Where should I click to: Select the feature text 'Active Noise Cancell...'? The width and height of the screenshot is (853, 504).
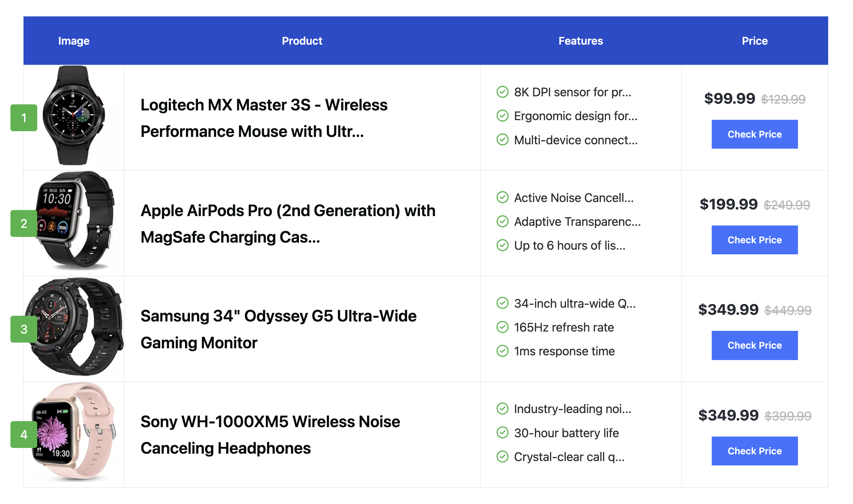[x=573, y=198]
